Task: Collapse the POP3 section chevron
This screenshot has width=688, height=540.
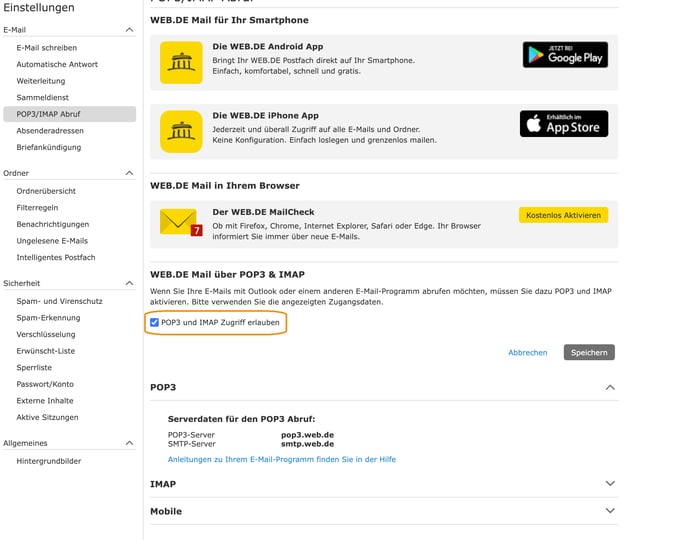Action: (610, 387)
